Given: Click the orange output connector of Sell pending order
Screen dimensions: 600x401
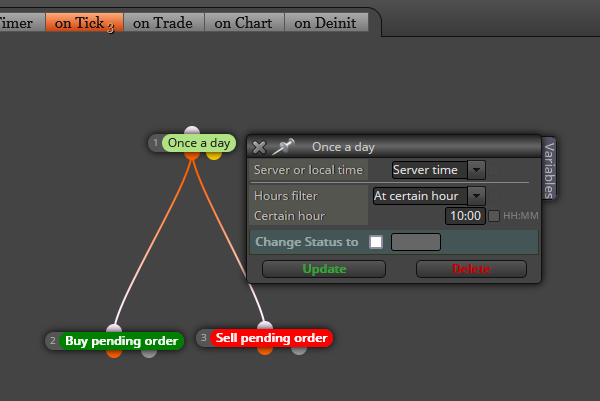Looking at the screenshot, I should tap(265, 350).
